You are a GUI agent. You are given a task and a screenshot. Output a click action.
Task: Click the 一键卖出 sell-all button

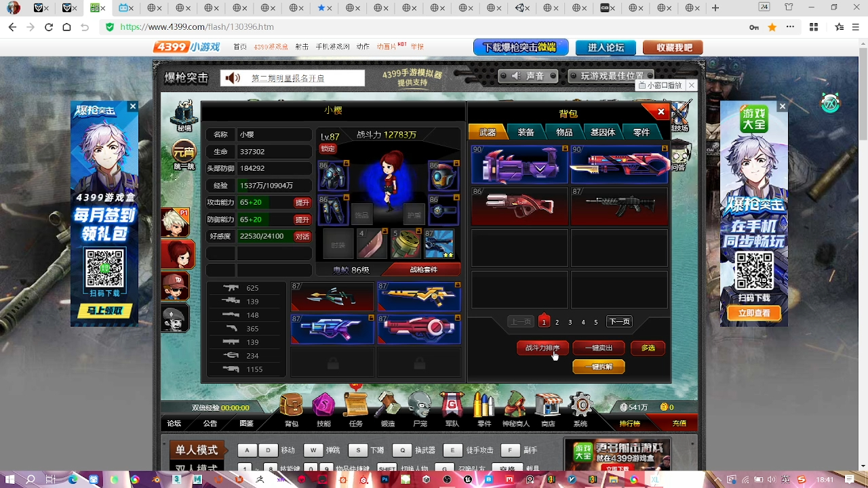[599, 348]
